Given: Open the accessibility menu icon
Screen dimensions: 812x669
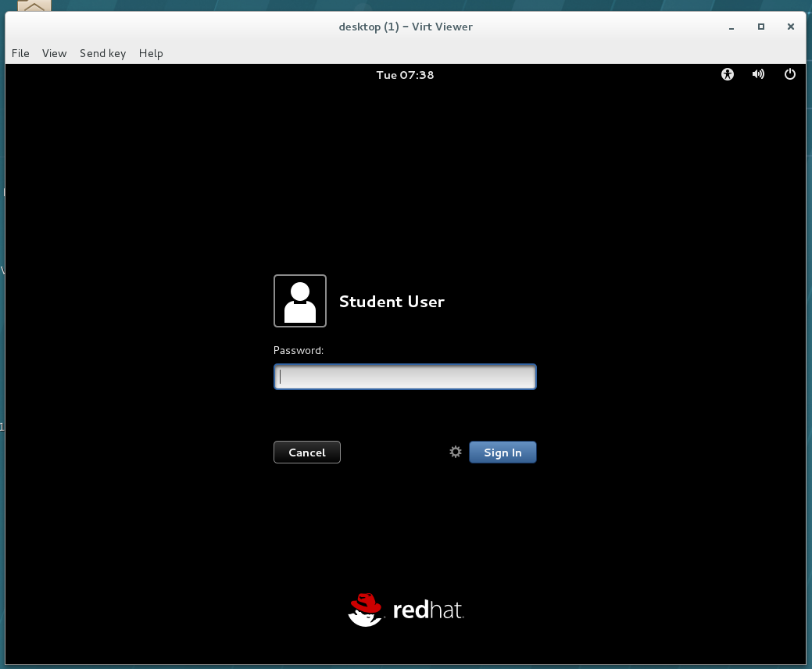Looking at the screenshot, I should (x=728, y=74).
